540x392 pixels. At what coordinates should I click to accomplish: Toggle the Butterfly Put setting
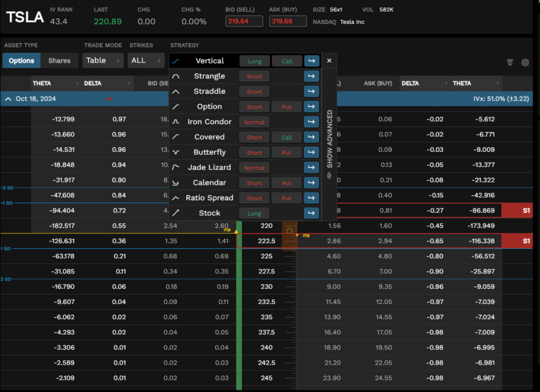[x=286, y=152]
